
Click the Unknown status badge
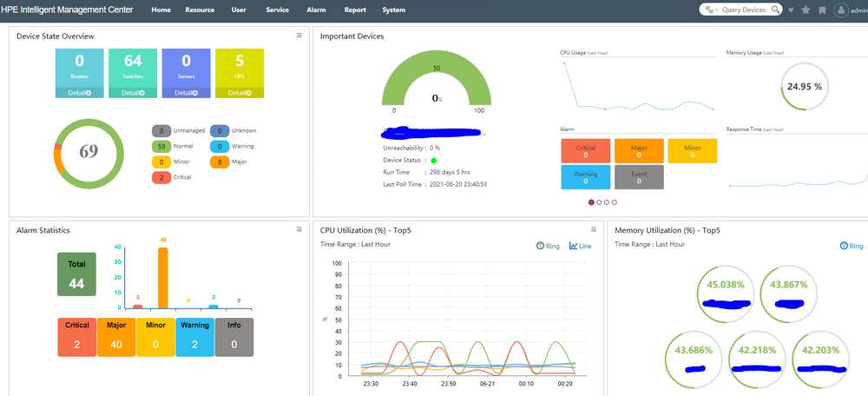pyautogui.click(x=220, y=131)
